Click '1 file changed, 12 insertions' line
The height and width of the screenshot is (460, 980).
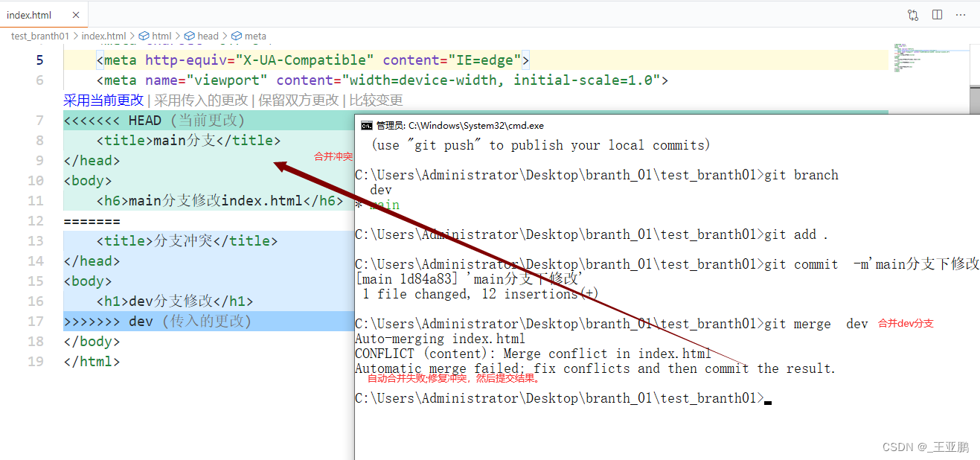(481, 294)
